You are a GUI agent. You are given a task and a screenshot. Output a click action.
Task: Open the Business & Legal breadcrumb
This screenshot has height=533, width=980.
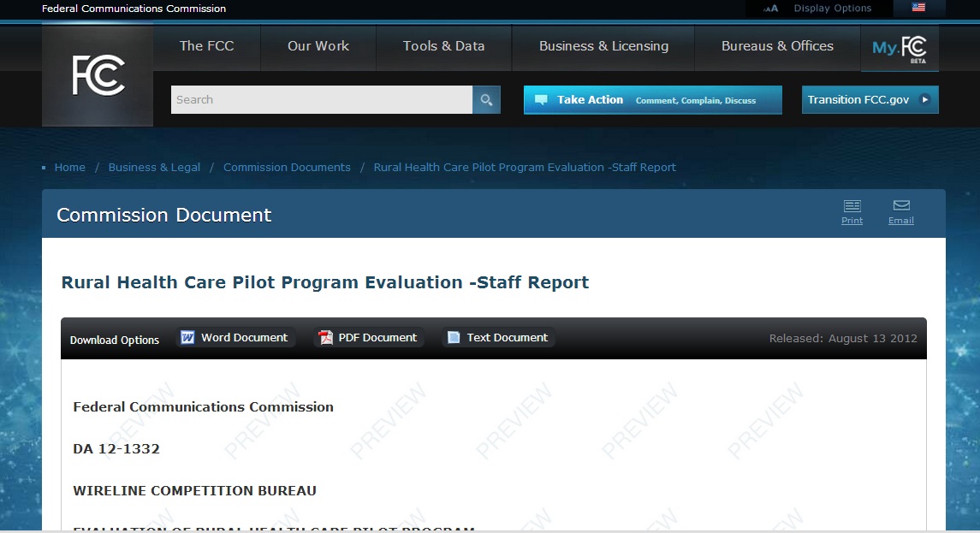pyautogui.click(x=154, y=168)
